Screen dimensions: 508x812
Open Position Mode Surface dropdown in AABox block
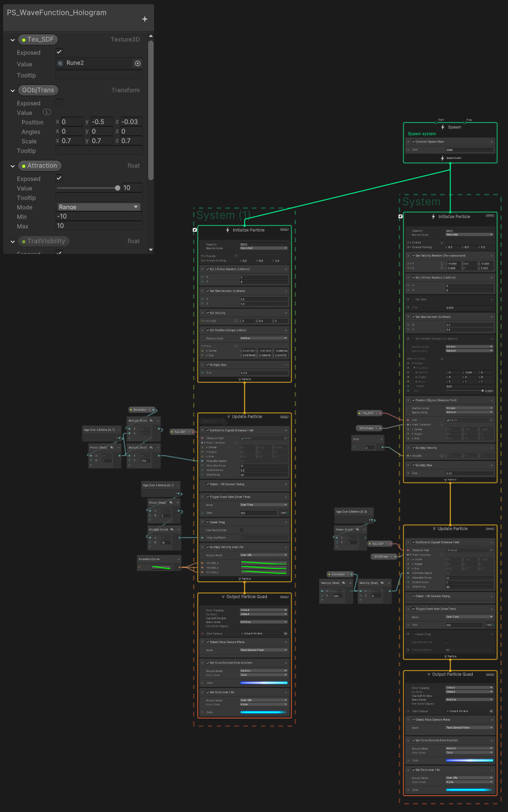264,338
